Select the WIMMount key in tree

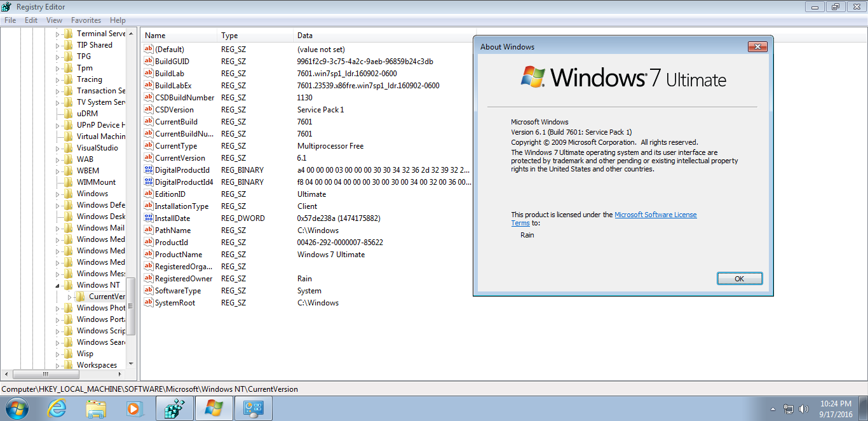click(96, 182)
